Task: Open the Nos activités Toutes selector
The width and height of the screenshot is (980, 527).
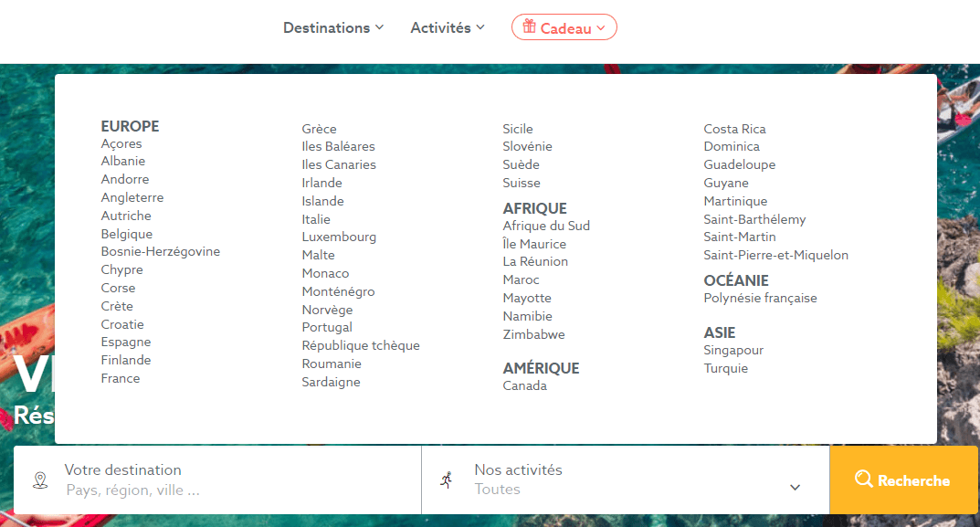Action: [x=626, y=480]
